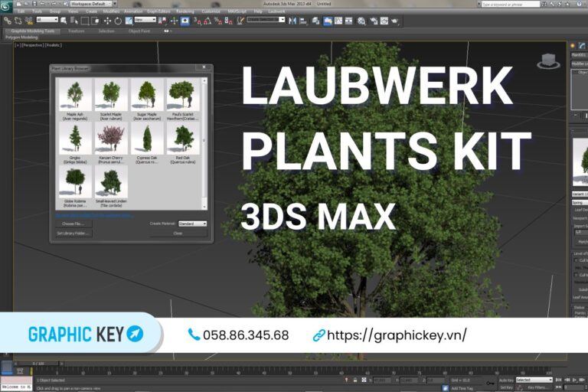Activate the Select and Scale tool
588x392 pixels.
tap(129, 21)
